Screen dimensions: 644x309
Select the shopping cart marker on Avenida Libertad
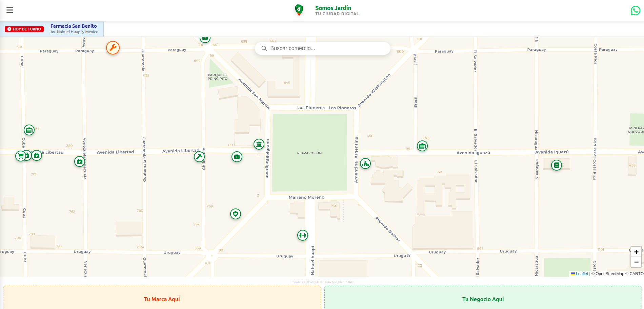coord(20,156)
